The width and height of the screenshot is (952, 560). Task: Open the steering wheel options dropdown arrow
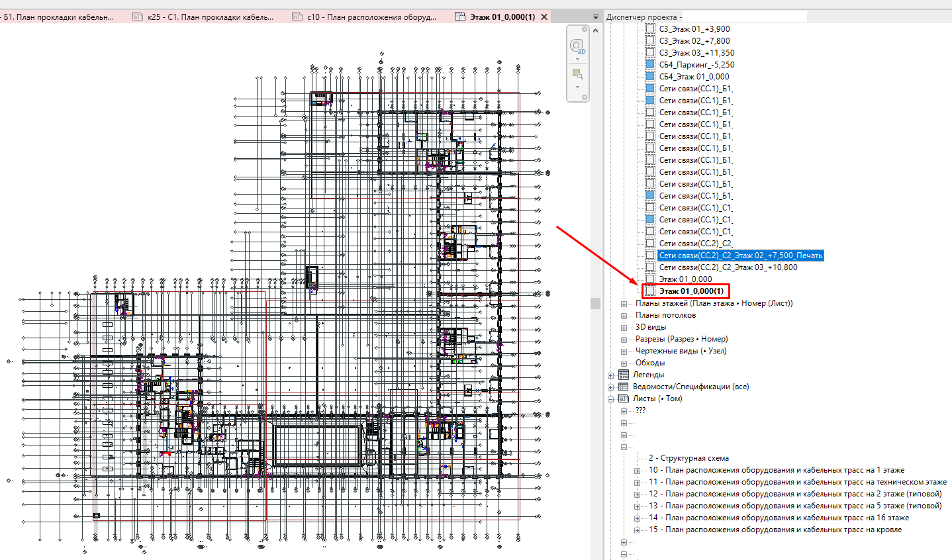577,60
